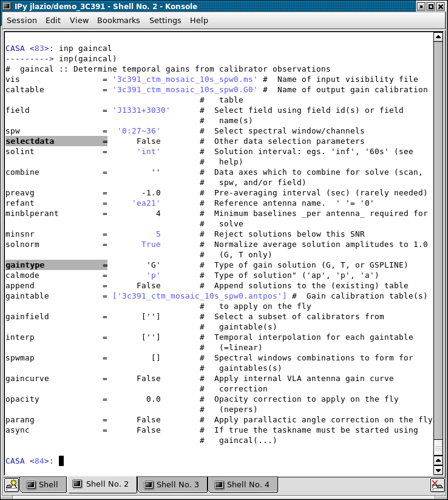Click the 'inp gaincal' command text
448x500 pixels.
click(85, 49)
